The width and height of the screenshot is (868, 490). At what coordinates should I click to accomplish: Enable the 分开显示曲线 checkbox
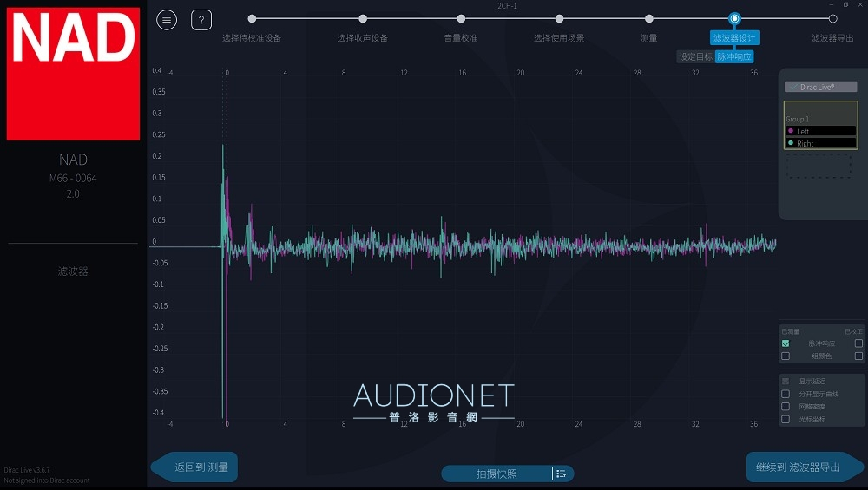click(786, 394)
